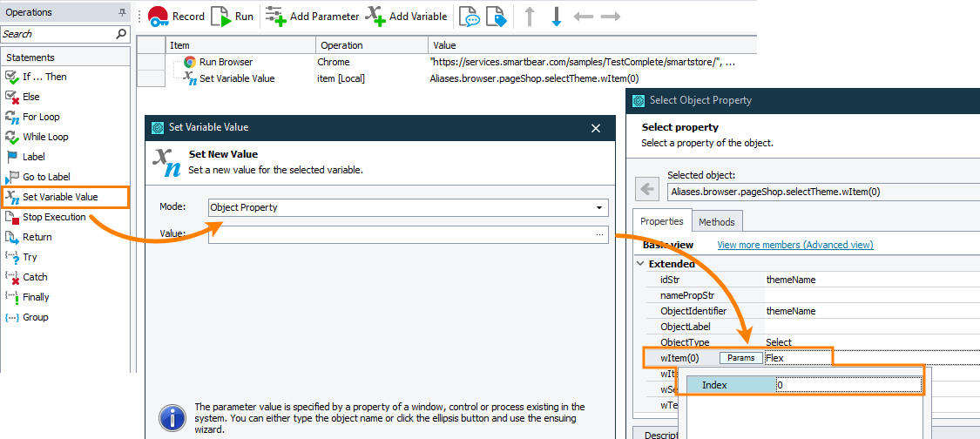Move selected operation down with blue arrow
Viewport: 980px width, 439px height.
click(556, 17)
